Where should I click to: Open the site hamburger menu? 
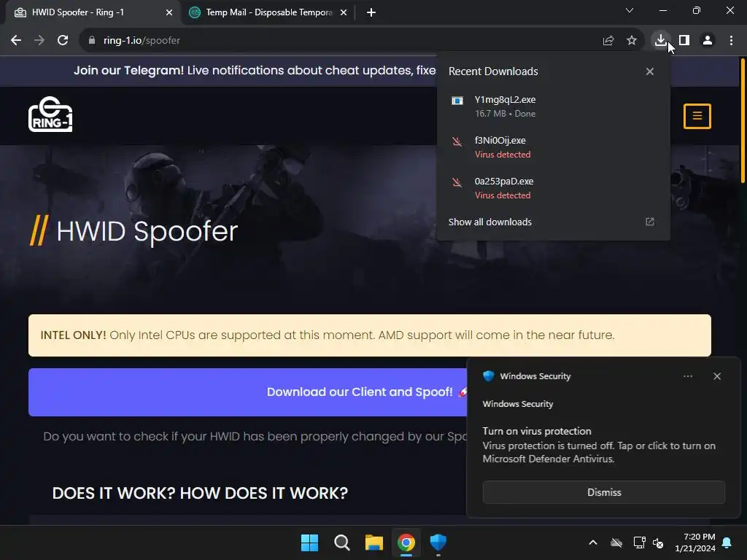click(x=697, y=116)
